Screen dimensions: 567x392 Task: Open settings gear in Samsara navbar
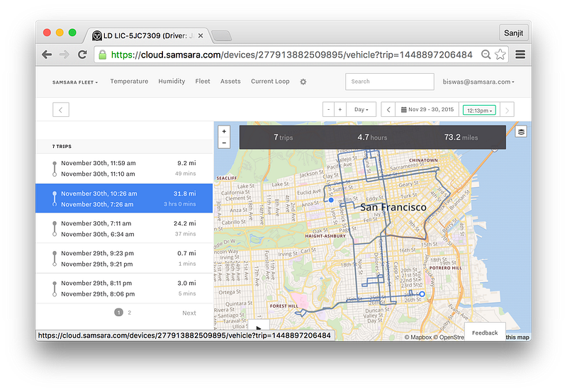point(303,82)
